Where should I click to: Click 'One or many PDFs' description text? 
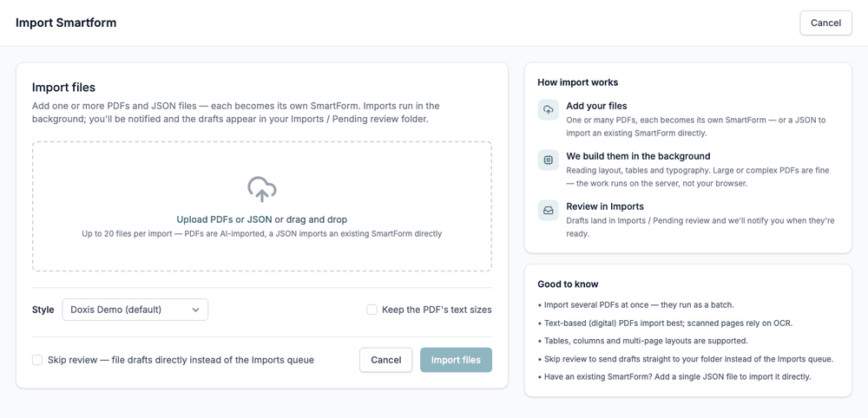pyautogui.click(x=696, y=127)
